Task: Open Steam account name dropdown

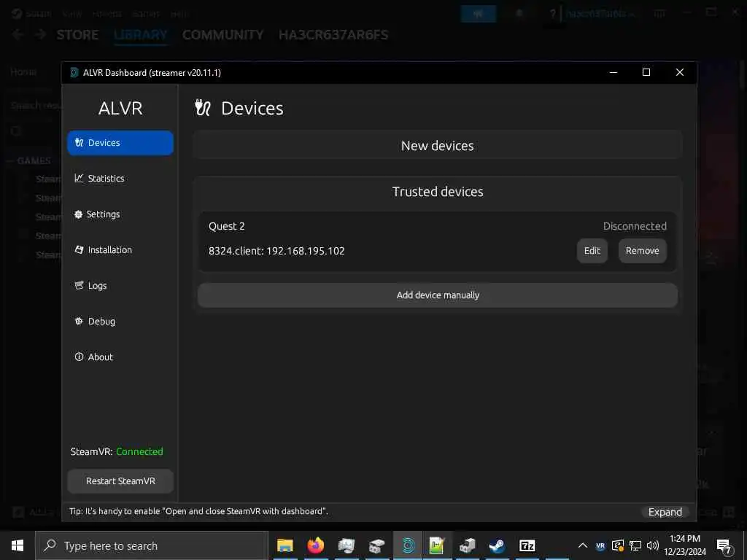Action: (600, 13)
